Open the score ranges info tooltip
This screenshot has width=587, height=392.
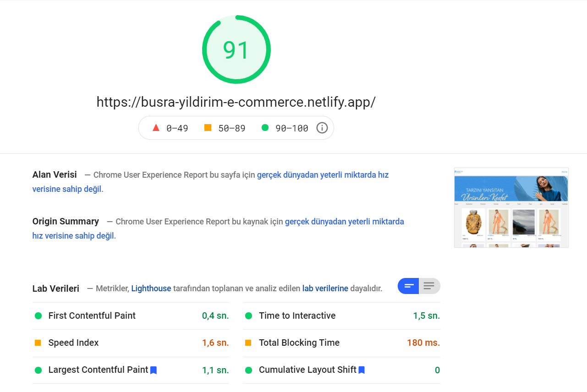(x=322, y=128)
